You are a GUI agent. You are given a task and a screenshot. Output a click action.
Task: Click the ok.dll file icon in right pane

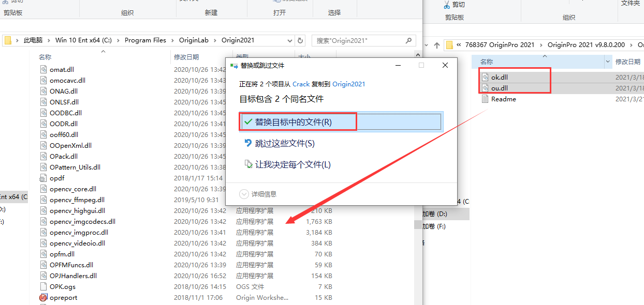[486, 77]
